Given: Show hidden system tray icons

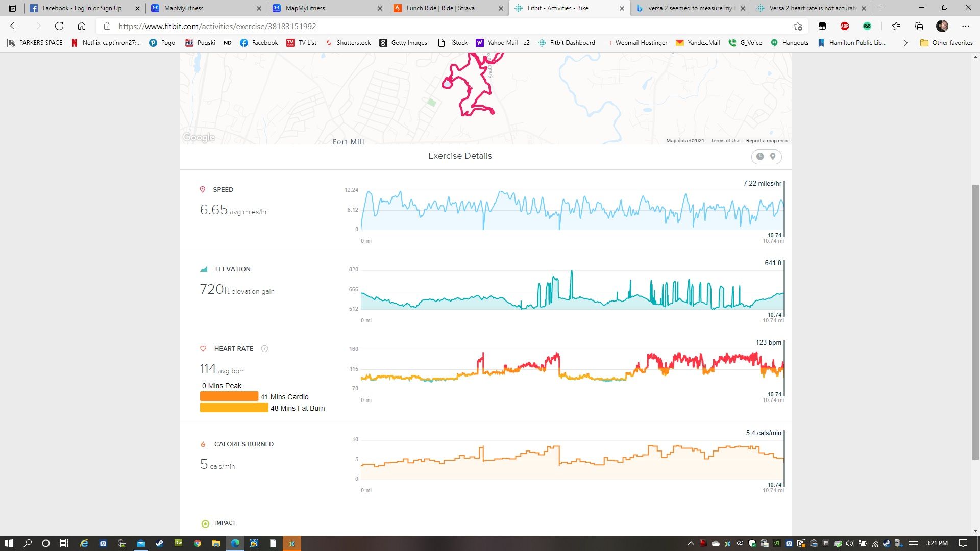Looking at the screenshot, I should coord(691,543).
